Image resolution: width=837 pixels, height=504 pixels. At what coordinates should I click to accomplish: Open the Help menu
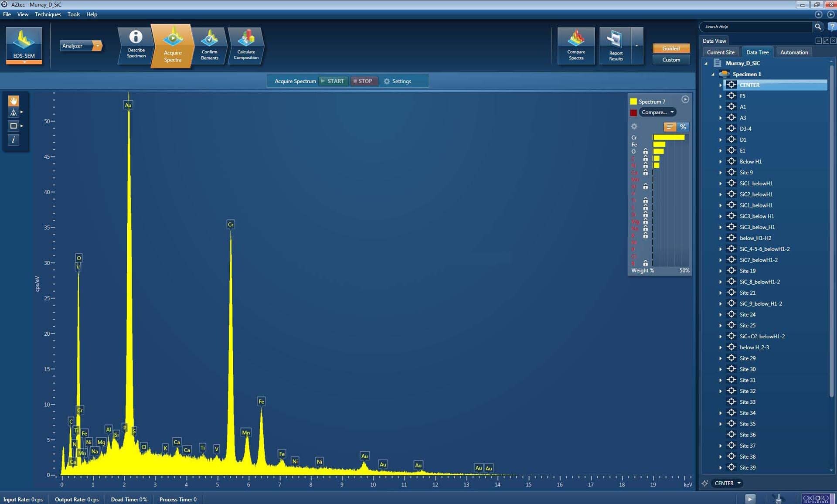coord(92,14)
